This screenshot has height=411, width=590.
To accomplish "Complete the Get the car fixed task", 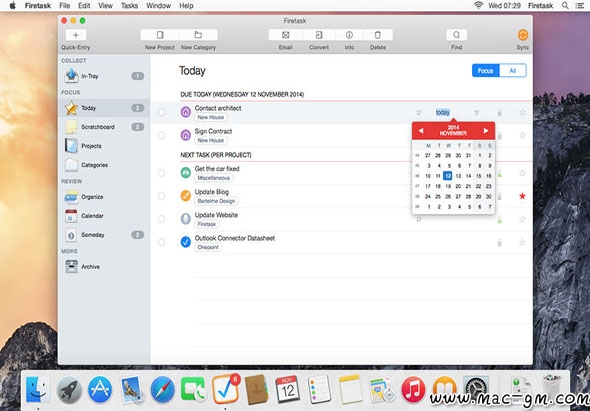I will point(161,173).
